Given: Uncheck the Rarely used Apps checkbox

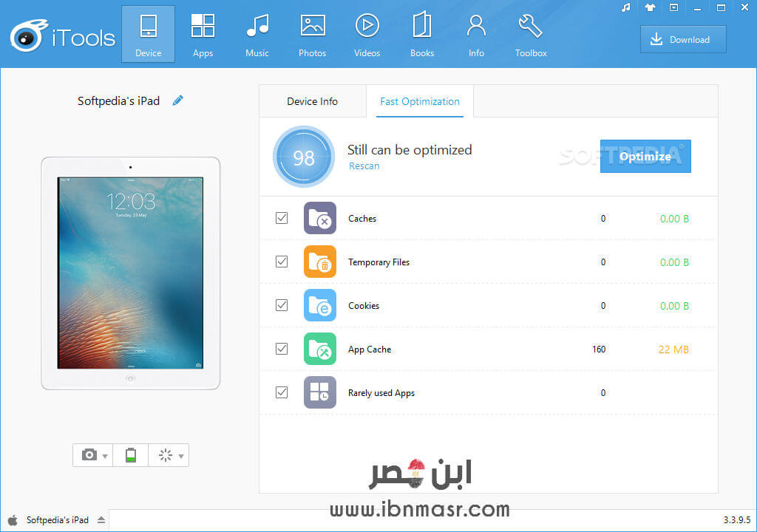Looking at the screenshot, I should point(282,392).
